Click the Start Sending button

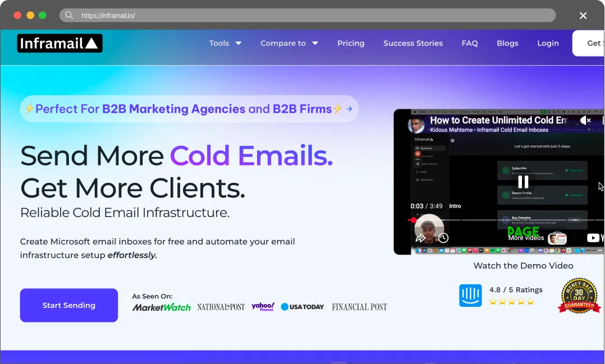click(68, 305)
